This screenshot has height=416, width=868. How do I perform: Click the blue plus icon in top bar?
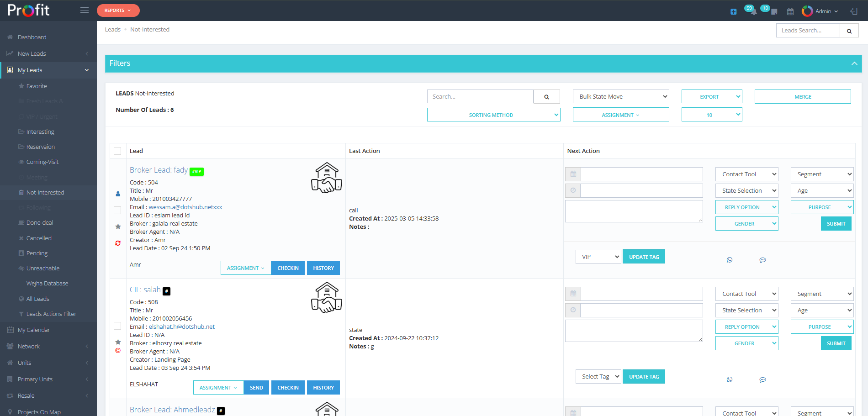(733, 12)
